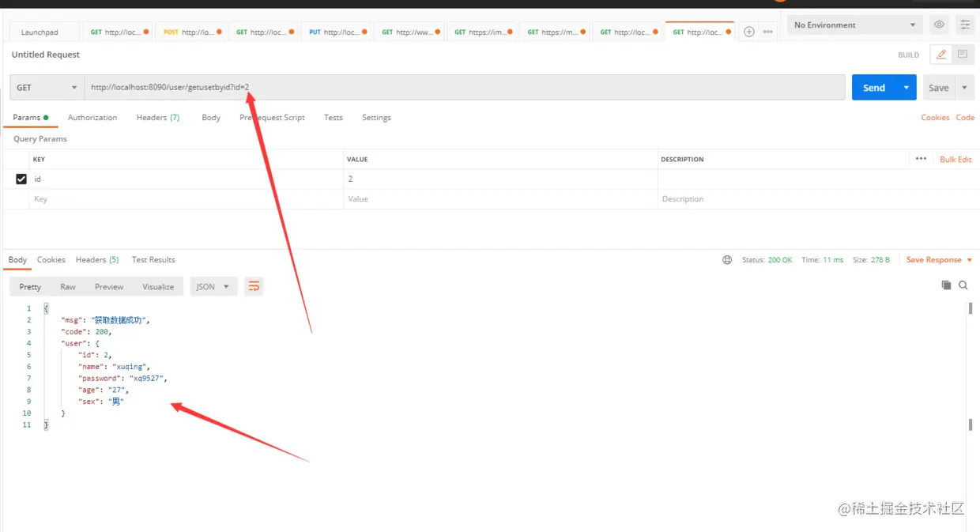Switch response view to Pretty
This screenshot has width=980, height=532.
coord(30,286)
